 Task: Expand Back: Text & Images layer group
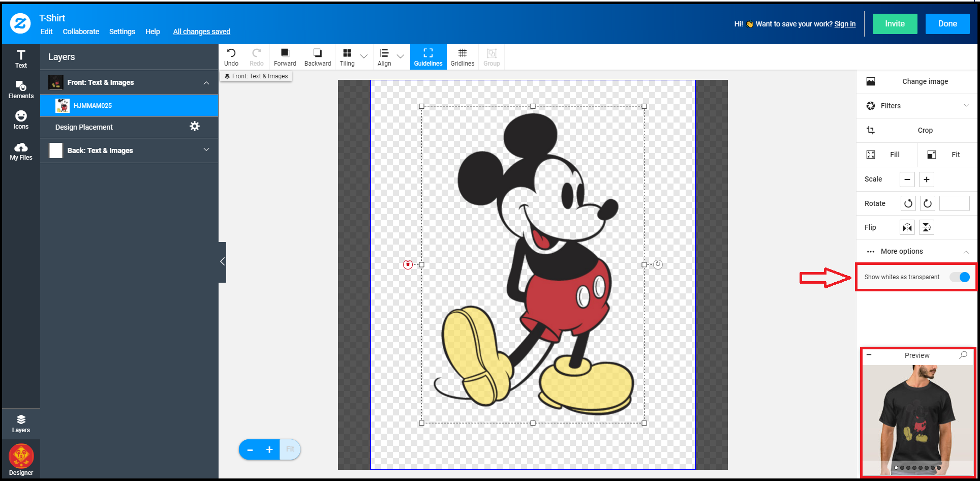[x=206, y=150]
